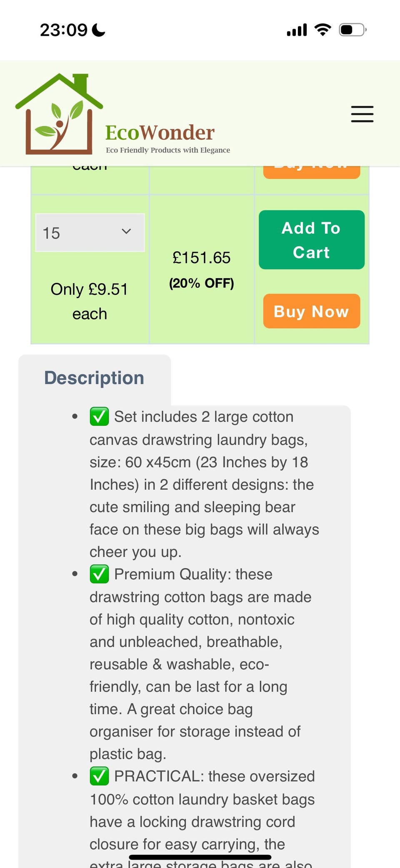The image size is (400, 868).
Task: Tap the battery indicator icon
Action: (x=352, y=30)
